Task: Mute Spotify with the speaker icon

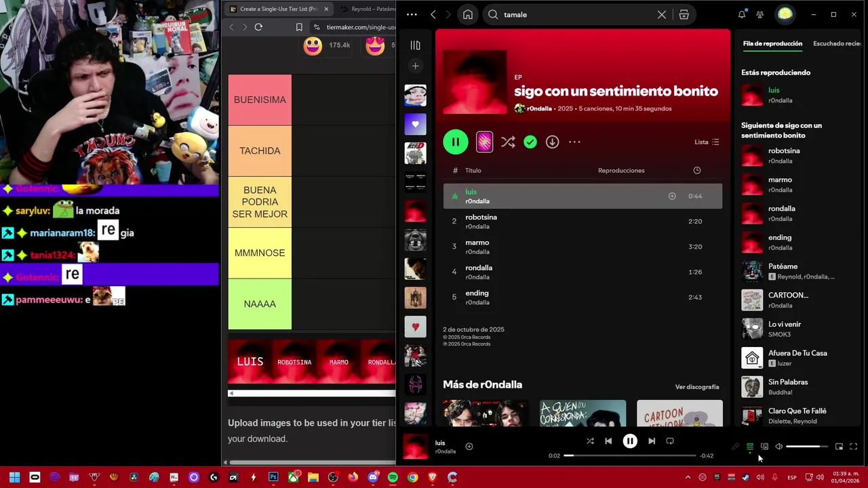Action: pos(778,447)
